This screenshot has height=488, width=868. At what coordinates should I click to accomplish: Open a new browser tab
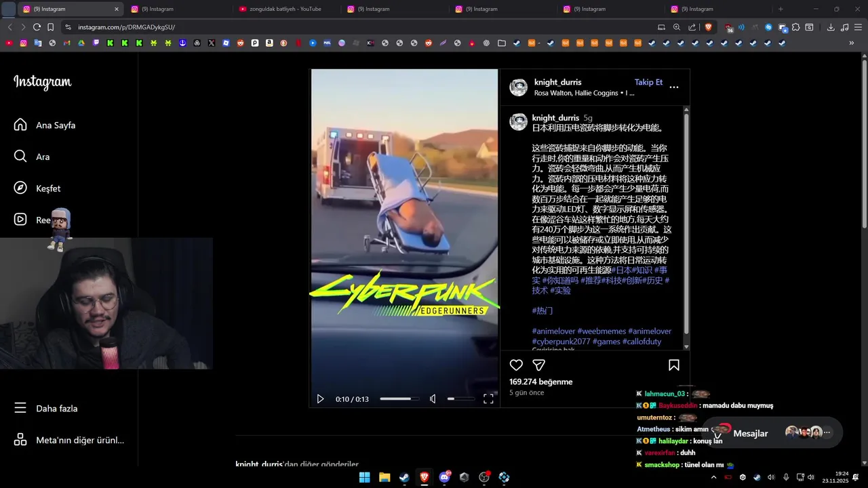tap(781, 9)
